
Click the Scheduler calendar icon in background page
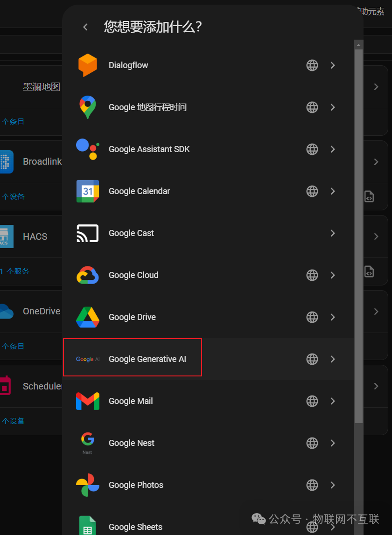click(x=5, y=386)
